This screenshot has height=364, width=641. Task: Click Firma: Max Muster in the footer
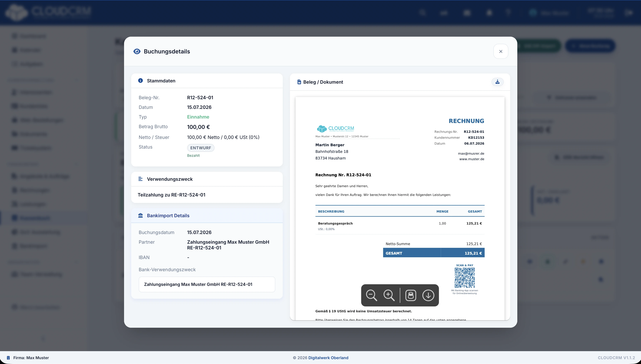(x=31, y=358)
